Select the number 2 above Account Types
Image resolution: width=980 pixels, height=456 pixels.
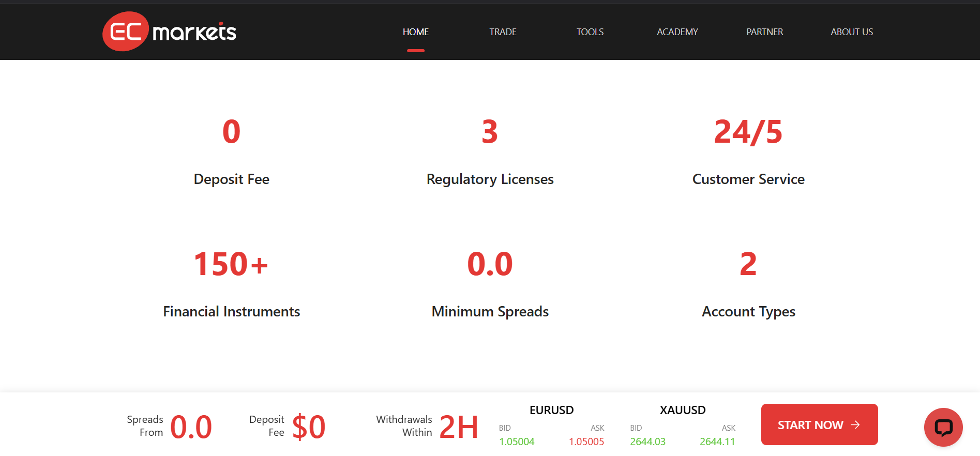tap(748, 264)
